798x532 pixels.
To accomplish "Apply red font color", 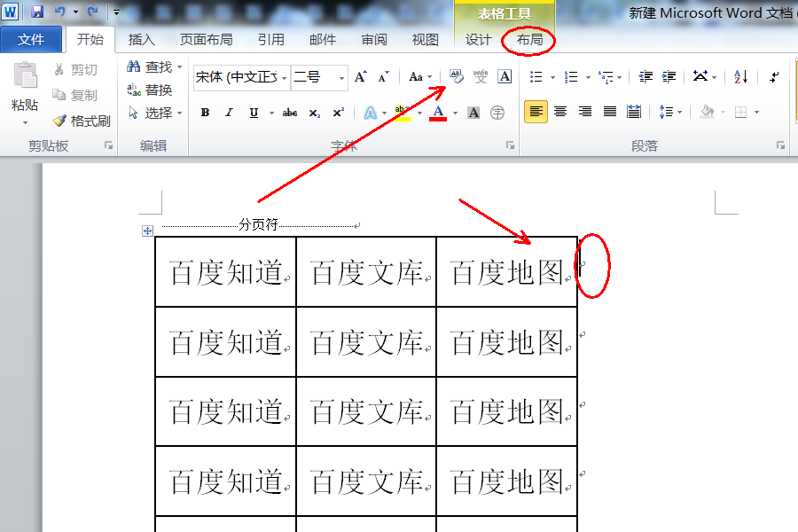I will click(x=438, y=113).
